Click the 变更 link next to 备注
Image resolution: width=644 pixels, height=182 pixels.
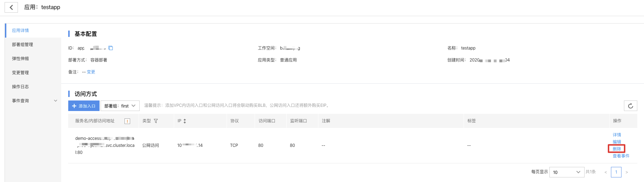[91, 72]
